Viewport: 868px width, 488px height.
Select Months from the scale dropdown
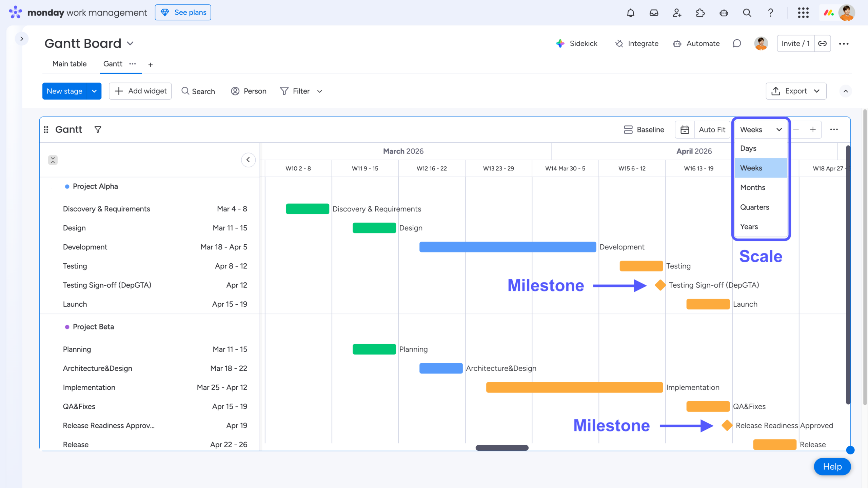(x=752, y=187)
